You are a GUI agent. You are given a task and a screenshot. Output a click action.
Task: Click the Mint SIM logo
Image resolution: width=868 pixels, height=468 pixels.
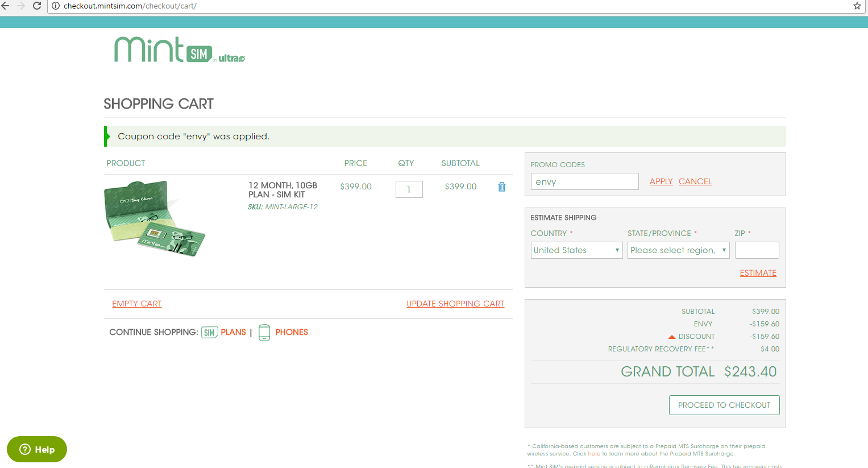tap(179, 49)
